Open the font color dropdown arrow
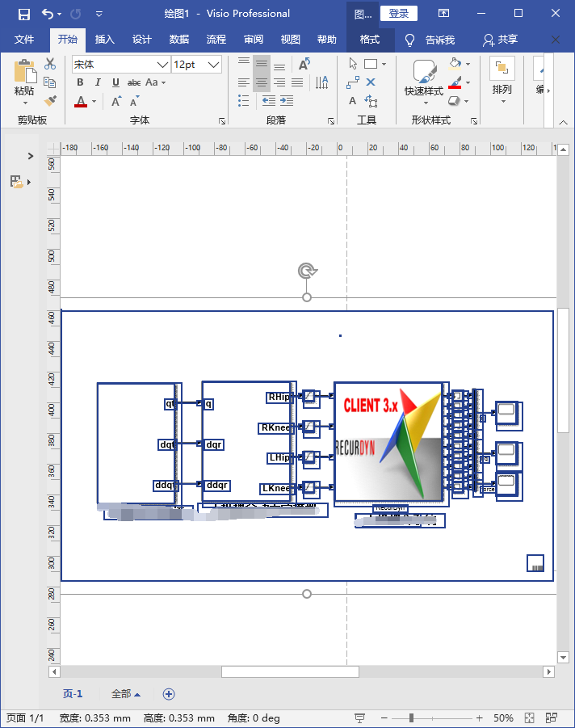Viewport: 575px width, 728px height. [x=94, y=101]
